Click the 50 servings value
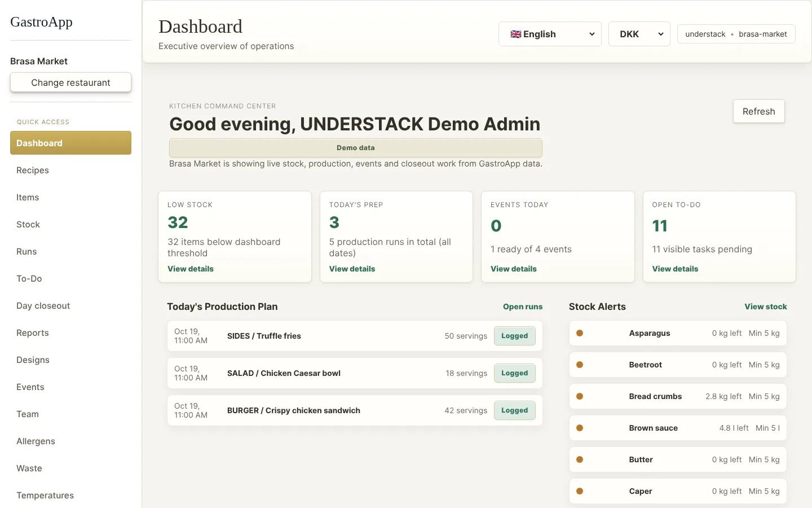 [x=466, y=336]
